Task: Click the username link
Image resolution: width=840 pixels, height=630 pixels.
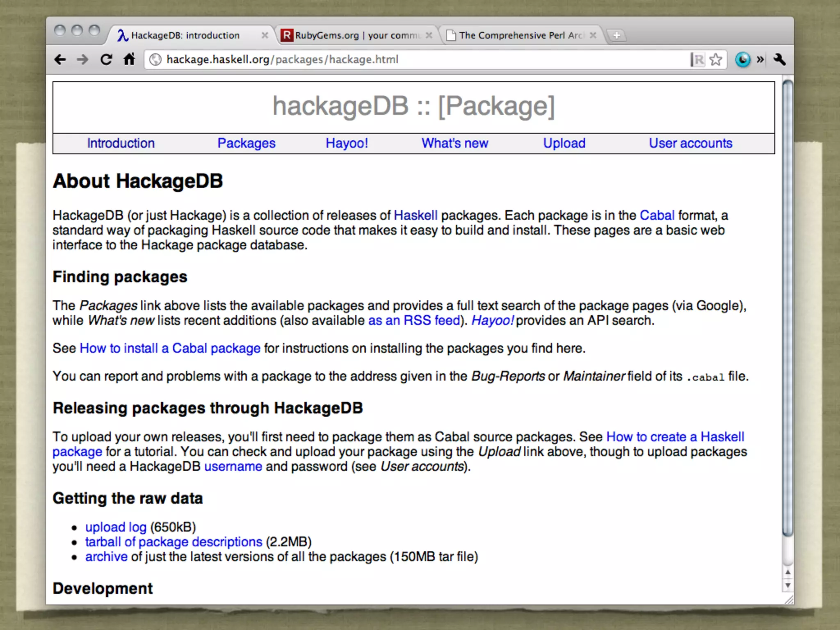Action: point(233,466)
